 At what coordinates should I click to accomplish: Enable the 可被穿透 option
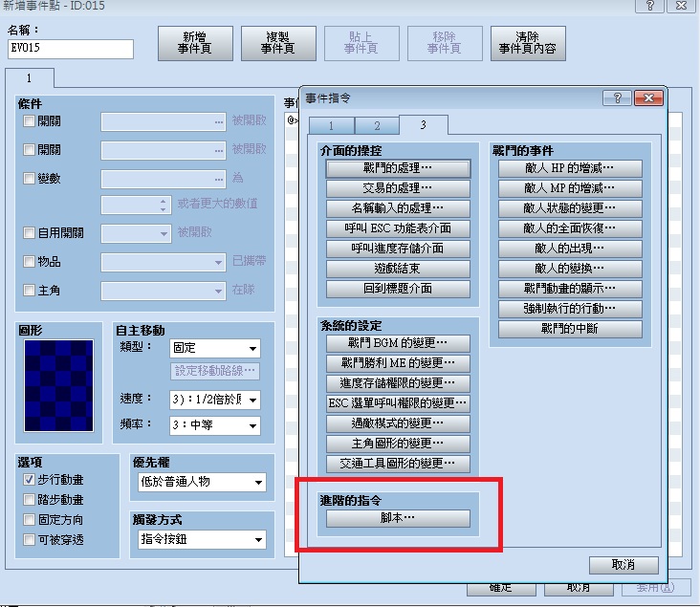(29, 539)
